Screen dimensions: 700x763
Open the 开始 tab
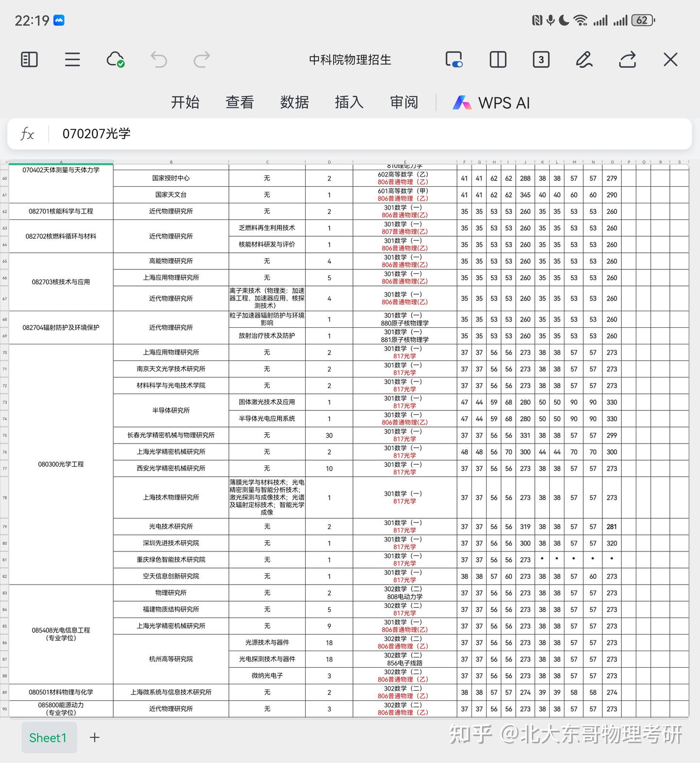pos(185,102)
